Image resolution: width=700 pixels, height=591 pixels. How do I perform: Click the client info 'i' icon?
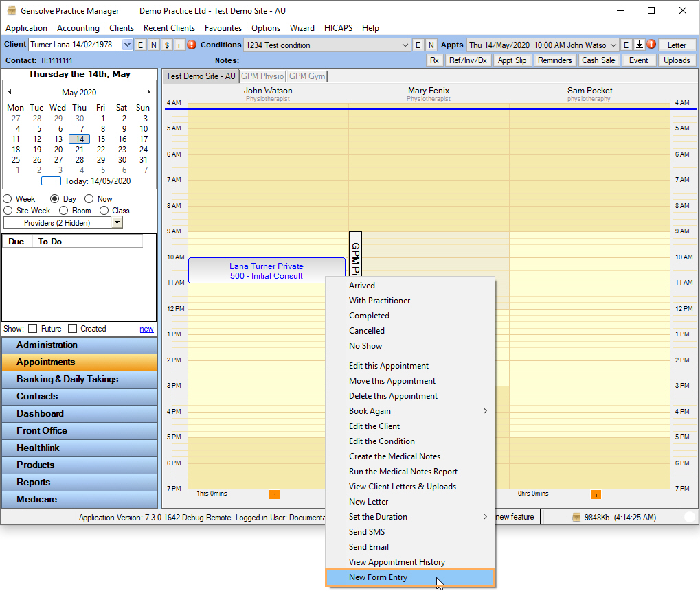[179, 45]
